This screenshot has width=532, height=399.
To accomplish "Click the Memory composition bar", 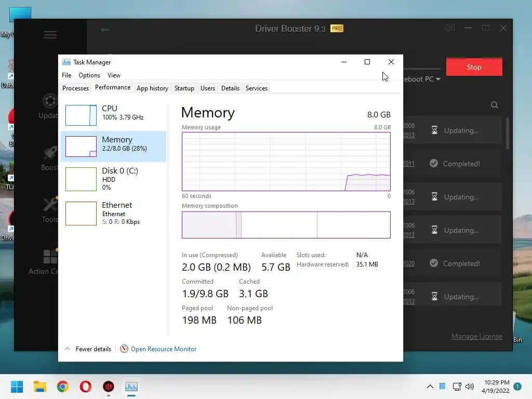I will coord(286,225).
